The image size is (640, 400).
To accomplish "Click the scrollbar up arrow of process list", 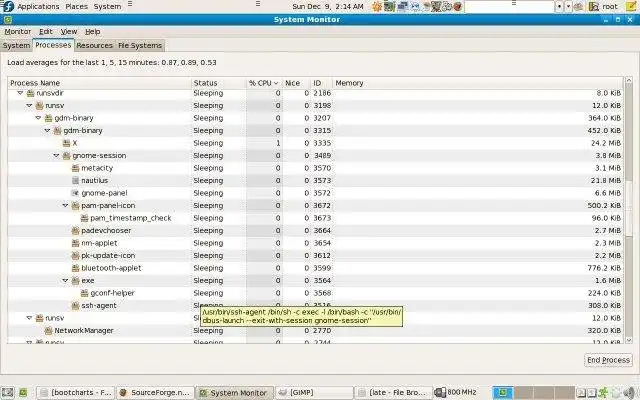I will click(629, 80).
